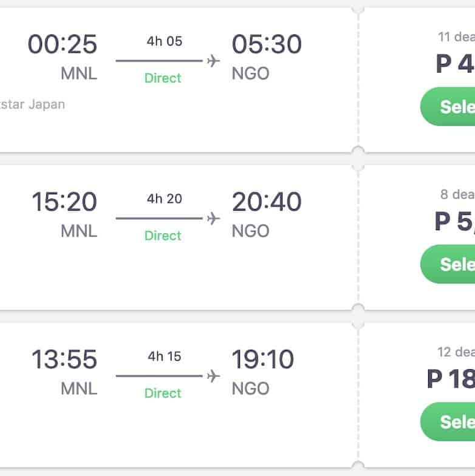Click the 13:55 departure time

pyautogui.click(x=64, y=359)
